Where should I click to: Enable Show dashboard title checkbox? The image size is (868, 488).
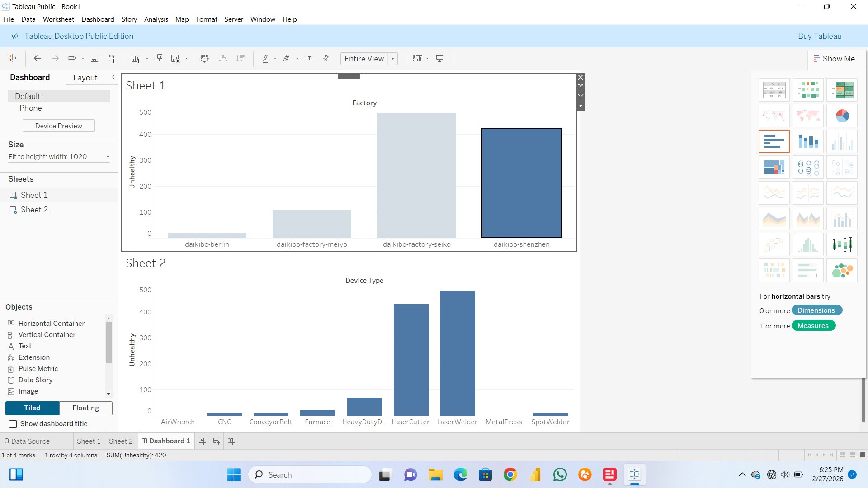pos(13,424)
